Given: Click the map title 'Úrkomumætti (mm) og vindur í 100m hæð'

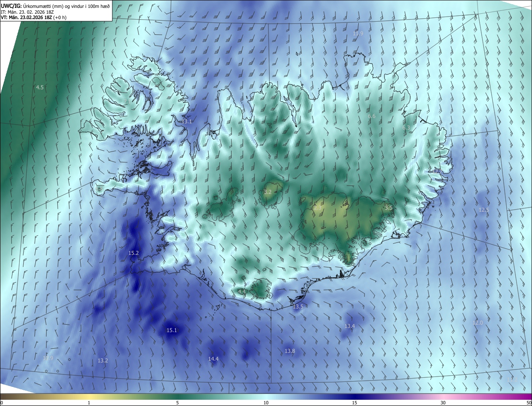Looking at the screenshot, I should [x=66, y=6].
